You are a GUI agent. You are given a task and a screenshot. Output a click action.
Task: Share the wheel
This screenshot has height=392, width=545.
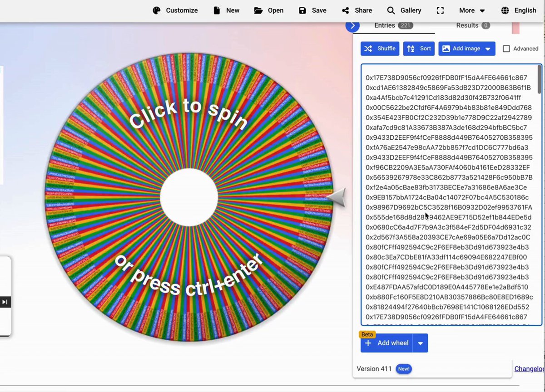357,10
